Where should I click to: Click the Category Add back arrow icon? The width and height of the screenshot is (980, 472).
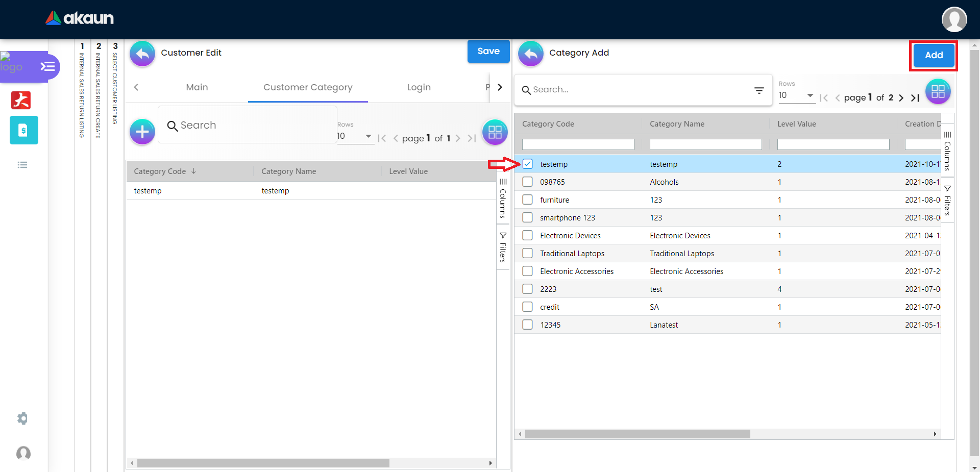coord(530,54)
